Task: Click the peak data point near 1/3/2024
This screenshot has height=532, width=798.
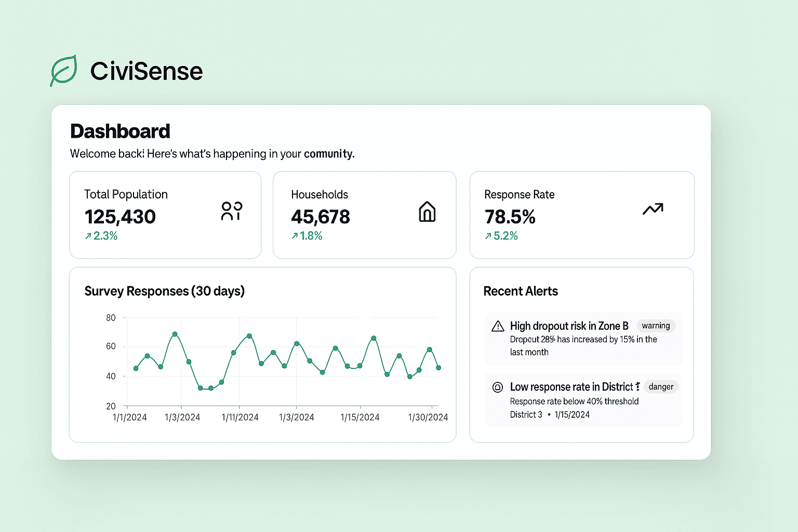Action: pyautogui.click(x=175, y=334)
